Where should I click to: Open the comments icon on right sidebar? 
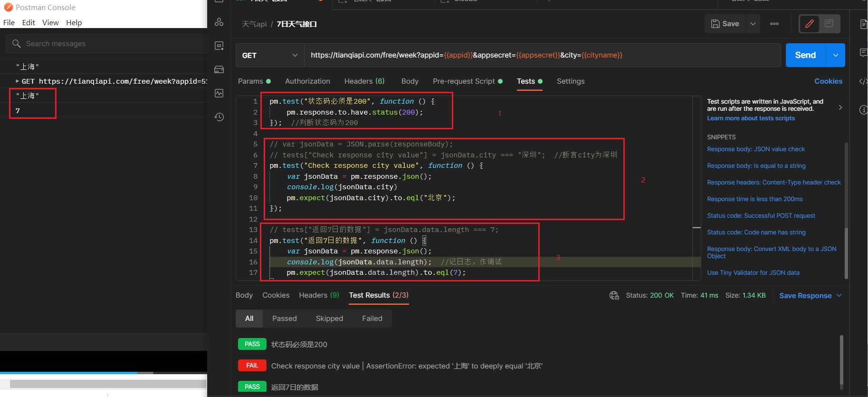pyautogui.click(x=863, y=53)
